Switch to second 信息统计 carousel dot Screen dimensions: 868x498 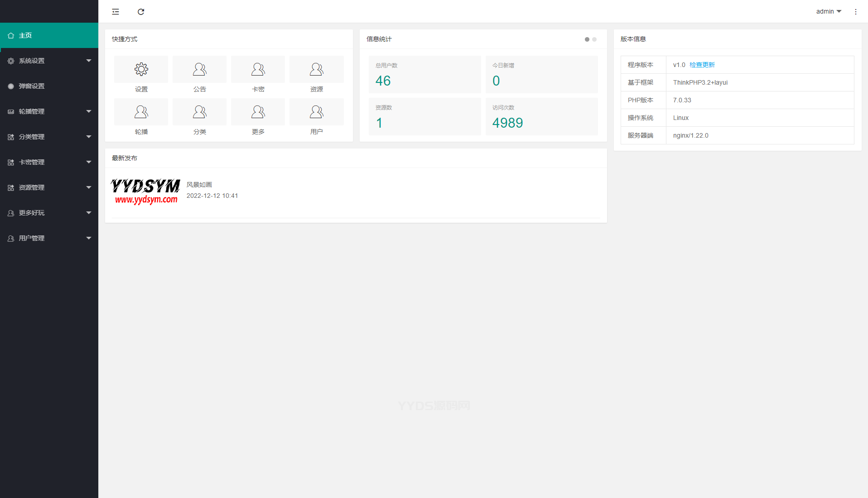[x=594, y=39]
